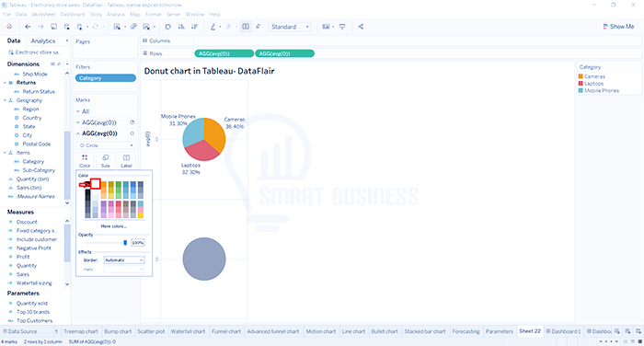Image resolution: width=644 pixels, height=346 pixels.
Task: Add new story icon at tab bar end
Action: 638,331
